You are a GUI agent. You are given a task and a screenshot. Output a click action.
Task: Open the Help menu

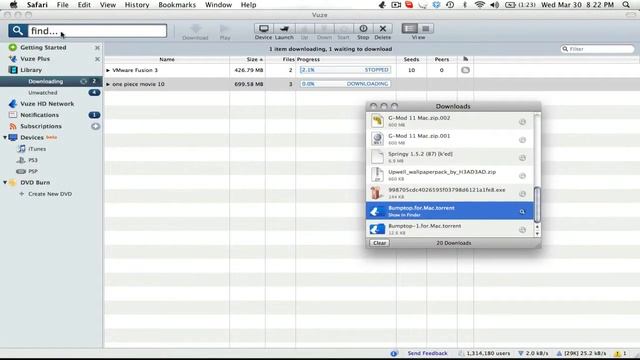248,5
